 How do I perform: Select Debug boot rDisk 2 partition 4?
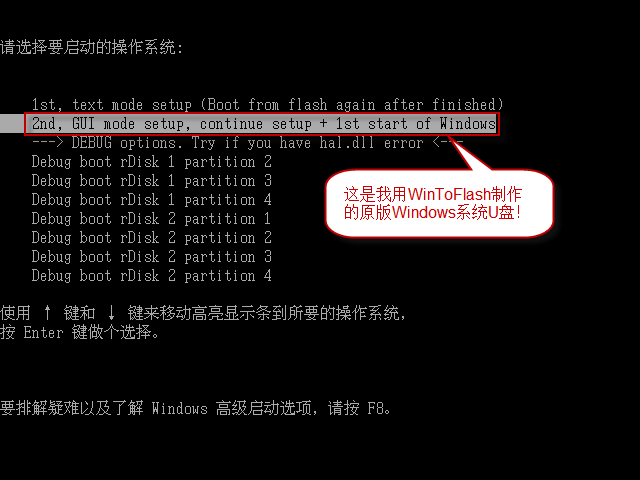[x=151, y=276]
